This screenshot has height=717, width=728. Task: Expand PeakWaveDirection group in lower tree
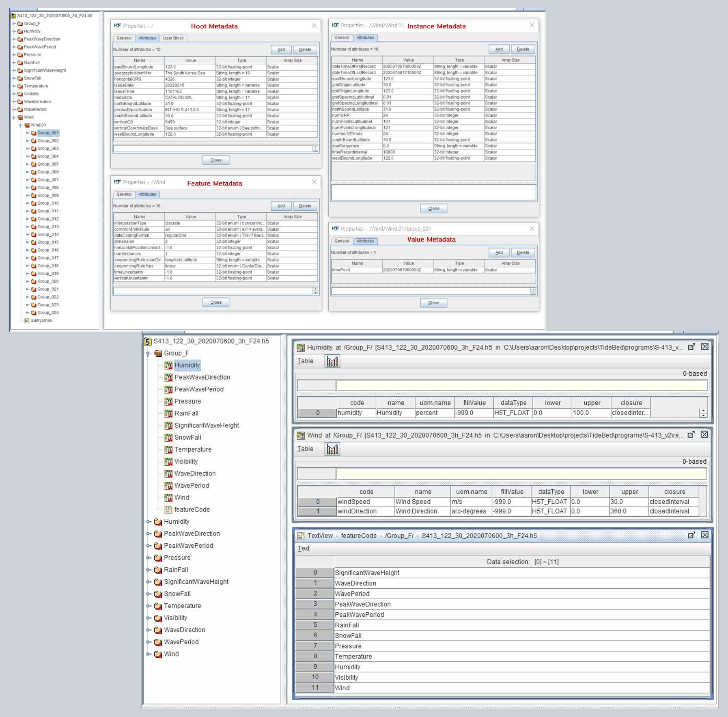149,534
